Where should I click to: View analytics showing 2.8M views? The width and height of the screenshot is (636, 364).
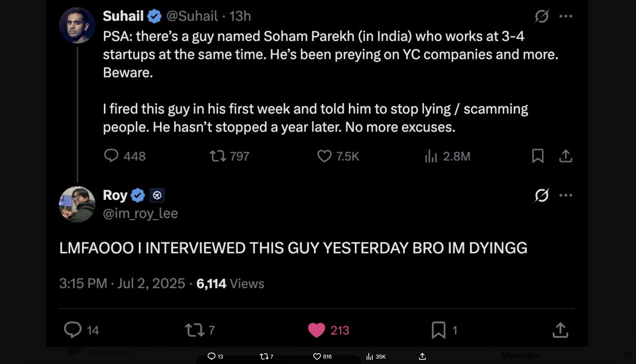click(x=431, y=156)
